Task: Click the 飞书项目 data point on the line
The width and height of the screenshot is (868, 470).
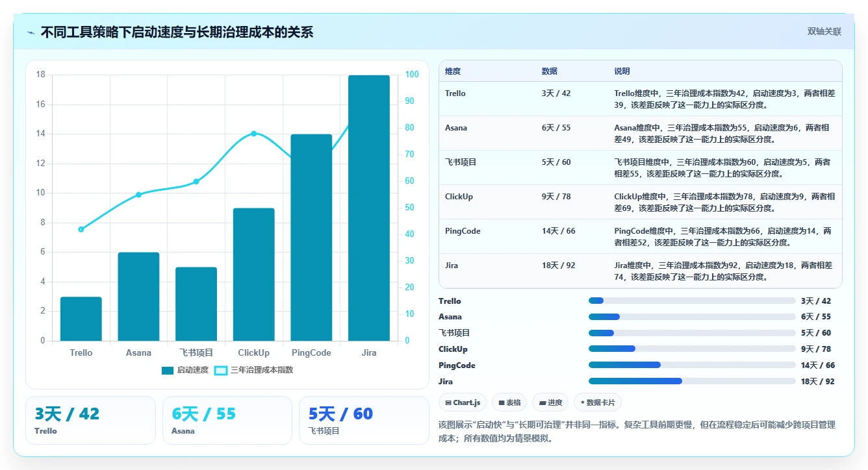Action: point(196,181)
